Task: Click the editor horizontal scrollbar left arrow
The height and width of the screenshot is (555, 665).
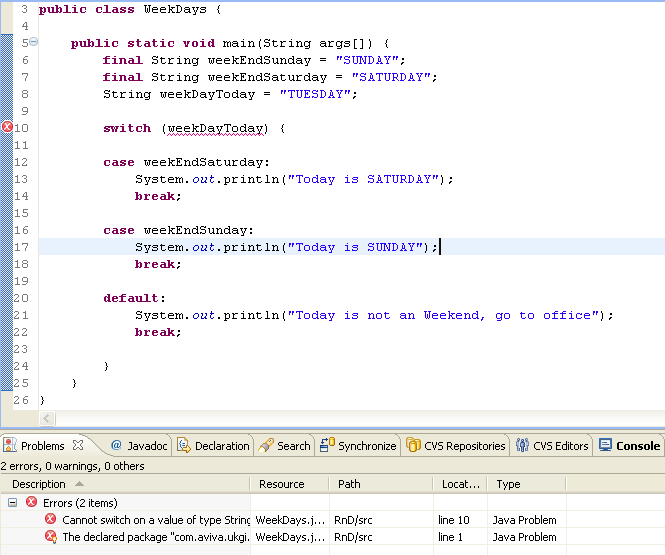Action: tap(47, 418)
